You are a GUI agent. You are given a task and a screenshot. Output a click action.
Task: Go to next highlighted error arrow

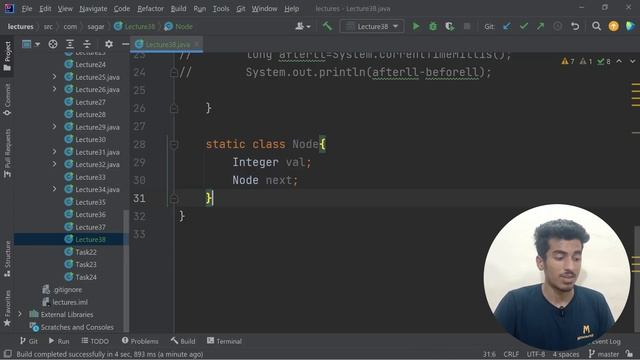tap(632, 61)
